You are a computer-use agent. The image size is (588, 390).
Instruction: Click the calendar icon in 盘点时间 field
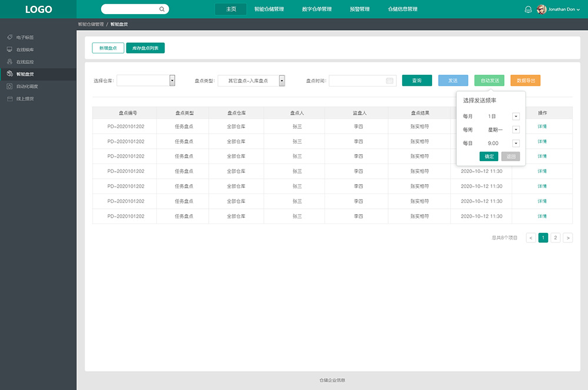(x=390, y=81)
